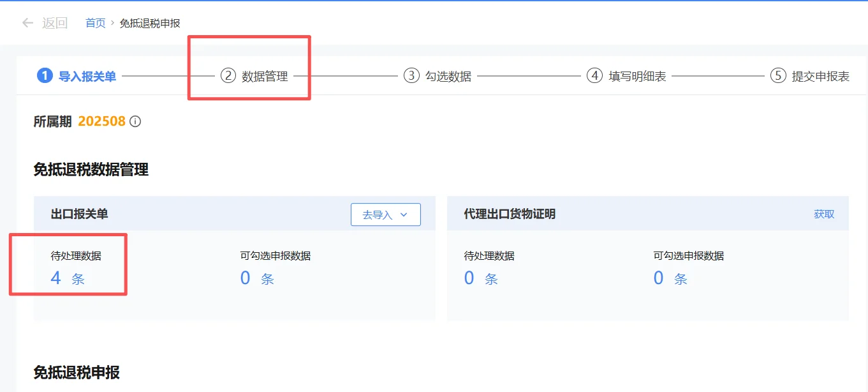Click 0 条 pending data for 代理出口货物证明
868x392 pixels.
[482, 278]
